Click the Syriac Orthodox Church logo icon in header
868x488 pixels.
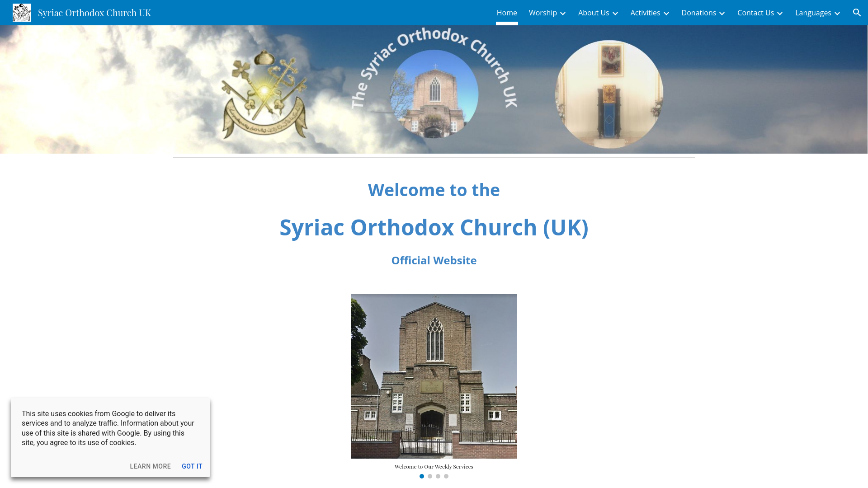[22, 13]
